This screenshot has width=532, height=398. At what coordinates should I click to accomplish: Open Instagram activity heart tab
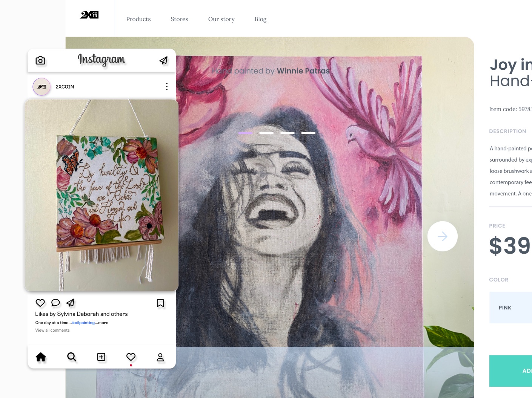[x=131, y=357]
